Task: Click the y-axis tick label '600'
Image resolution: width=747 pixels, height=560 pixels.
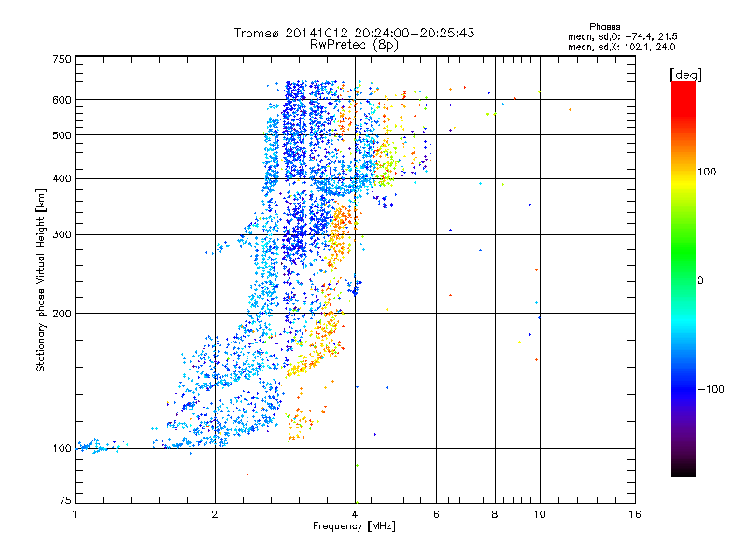Action: (62, 100)
